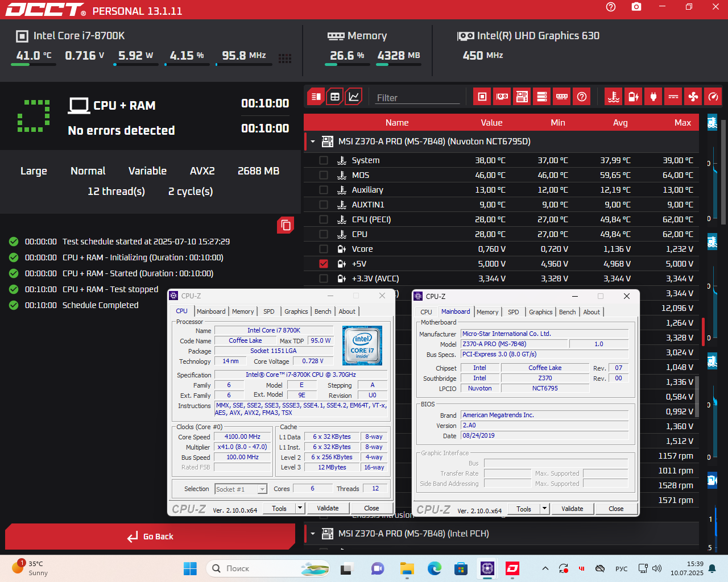Filter sensors by fan icon
This screenshot has width=728, height=582.
[693, 97]
